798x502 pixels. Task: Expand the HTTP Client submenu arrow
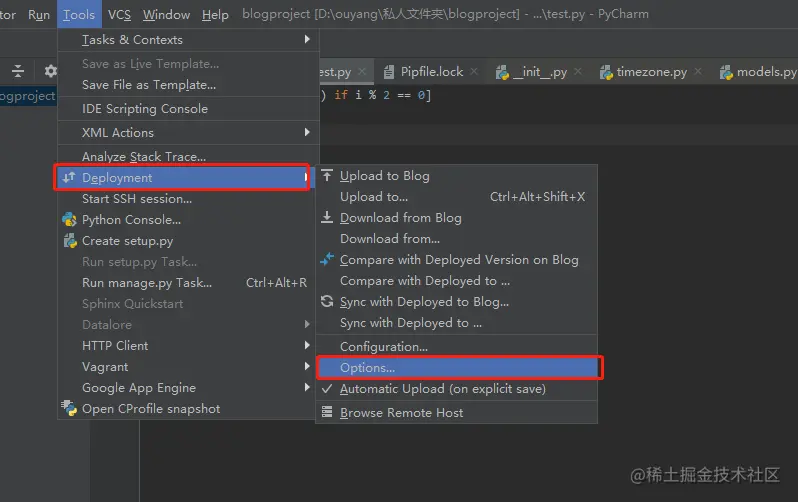coord(307,345)
